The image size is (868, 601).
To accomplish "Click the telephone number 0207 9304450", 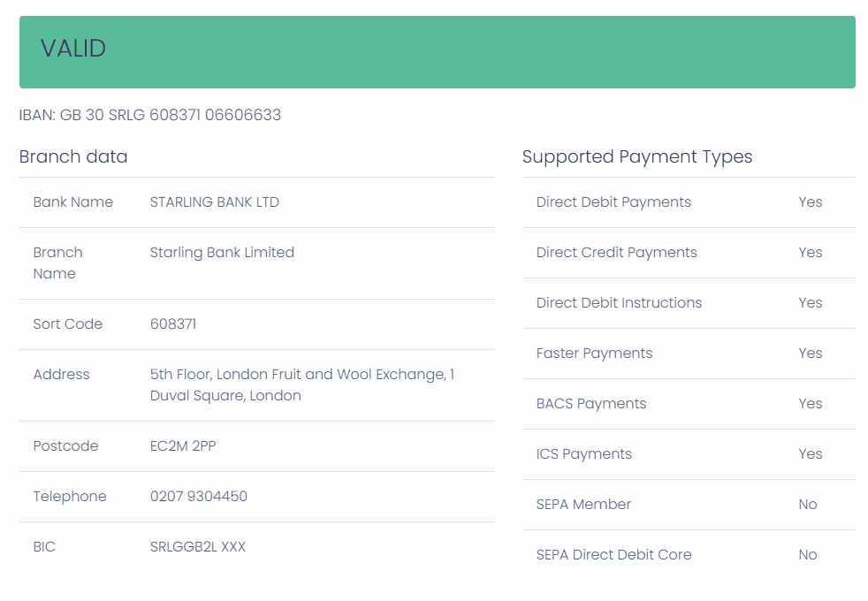I will 199,497.
